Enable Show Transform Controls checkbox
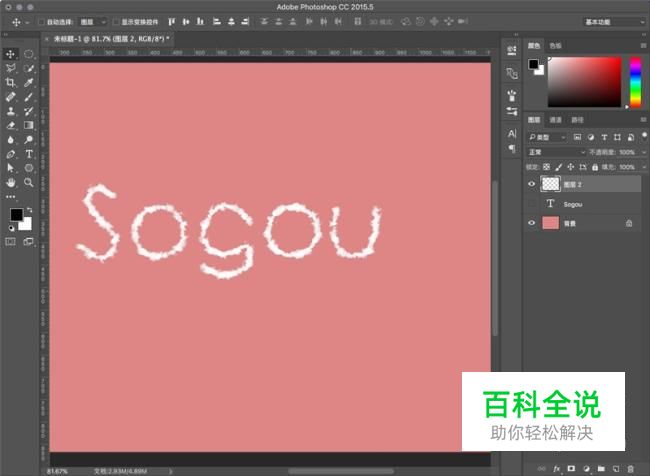 coord(116,22)
